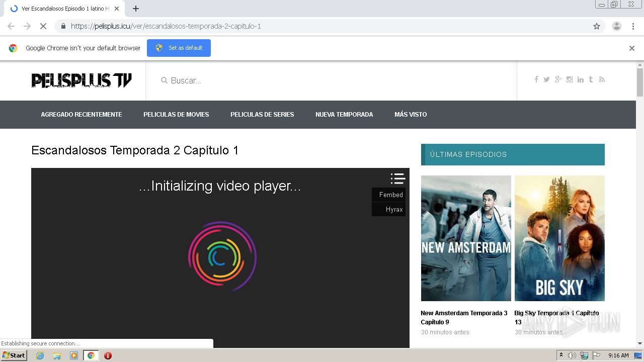Toggle the video player server list icon
The width and height of the screenshot is (644, 362).
coord(397,178)
